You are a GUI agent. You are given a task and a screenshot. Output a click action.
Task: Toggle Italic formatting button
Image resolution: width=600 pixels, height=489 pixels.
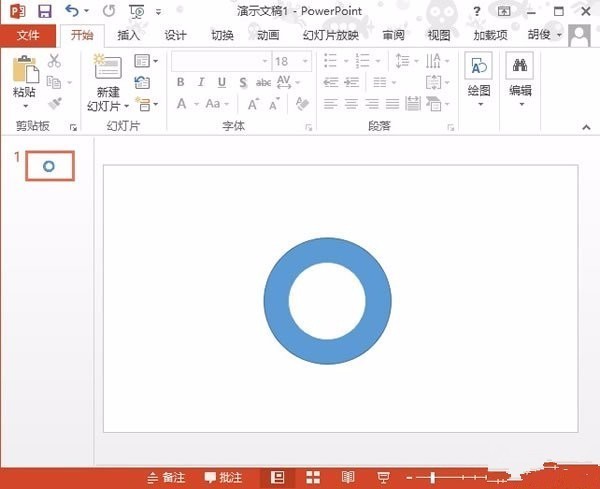pos(200,83)
